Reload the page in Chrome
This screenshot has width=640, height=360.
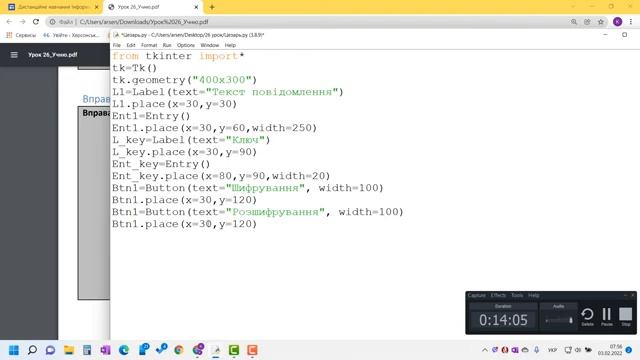[36, 22]
